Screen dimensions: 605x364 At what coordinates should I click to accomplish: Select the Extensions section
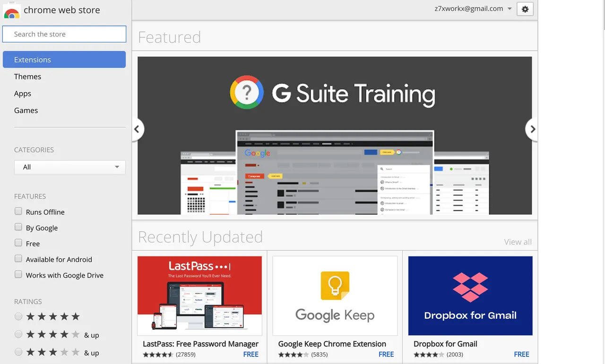pos(64,60)
